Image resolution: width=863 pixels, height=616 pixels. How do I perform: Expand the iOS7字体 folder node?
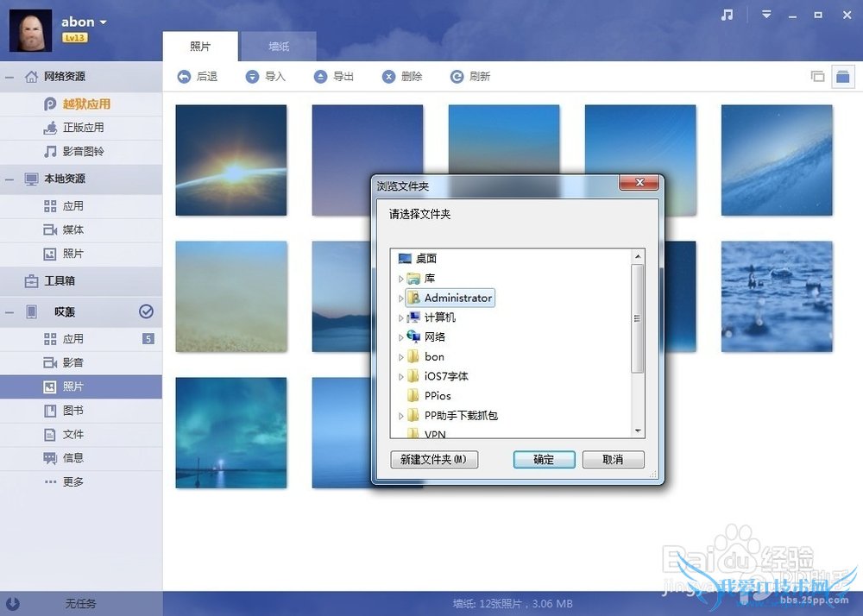click(400, 377)
